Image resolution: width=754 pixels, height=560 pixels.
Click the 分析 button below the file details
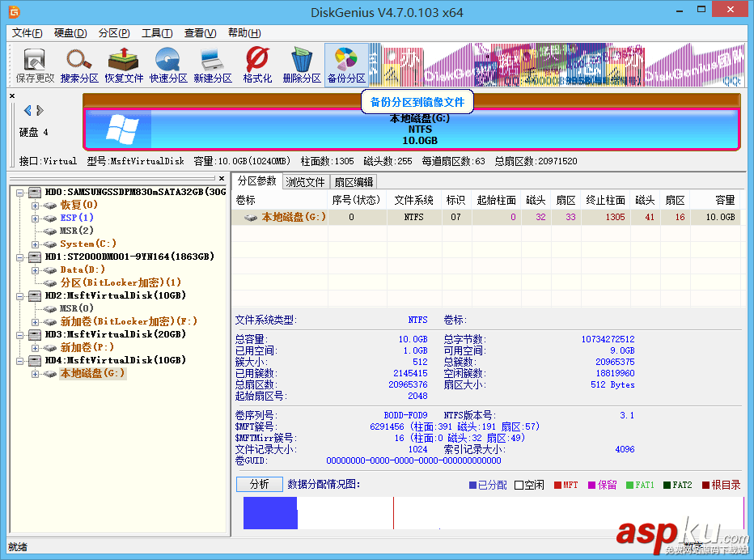[259, 484]
